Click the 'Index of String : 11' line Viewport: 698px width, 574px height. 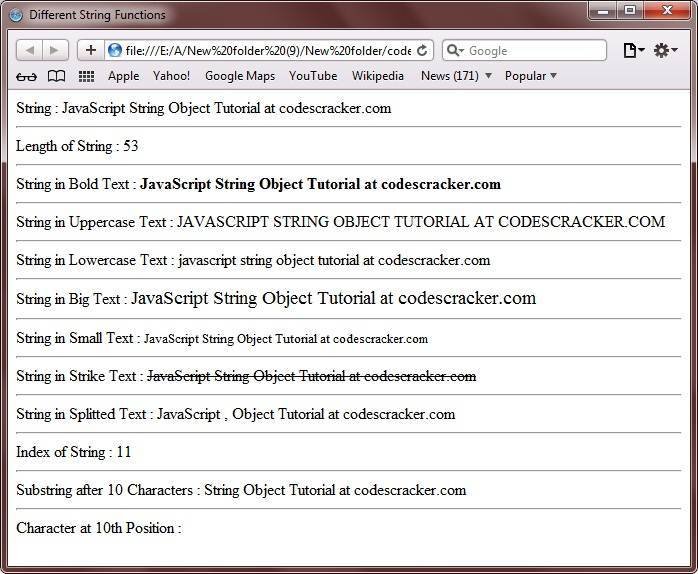(73, 452)
